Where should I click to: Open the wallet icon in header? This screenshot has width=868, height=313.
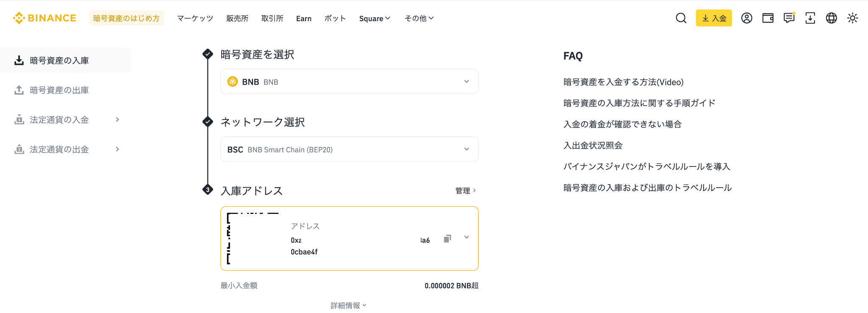tap(768, 18)
